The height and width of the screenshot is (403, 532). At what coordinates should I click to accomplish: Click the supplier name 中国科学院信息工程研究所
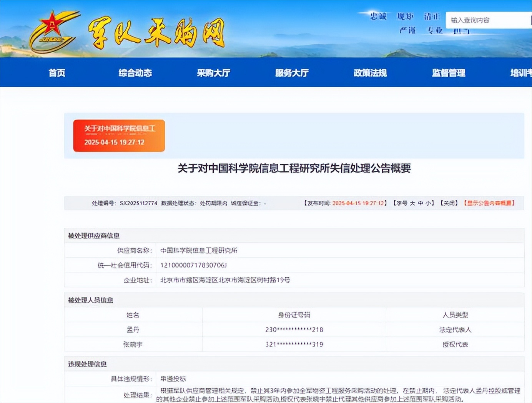coord(198,250)
